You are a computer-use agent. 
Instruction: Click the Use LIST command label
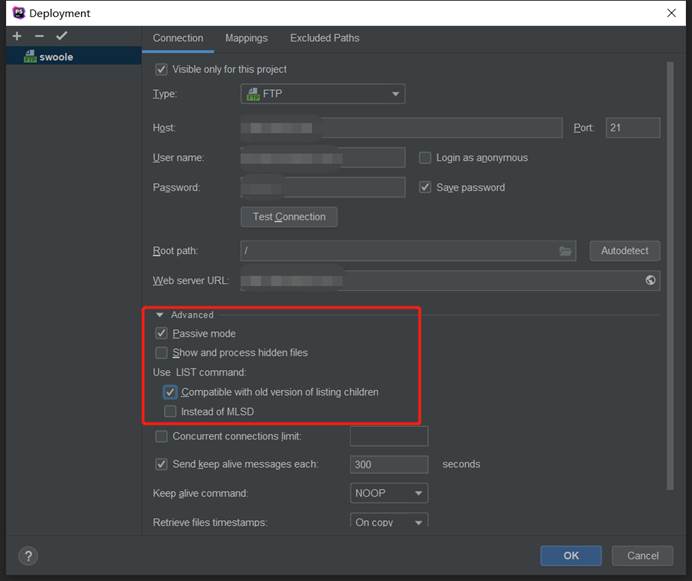tap(199, 372)
